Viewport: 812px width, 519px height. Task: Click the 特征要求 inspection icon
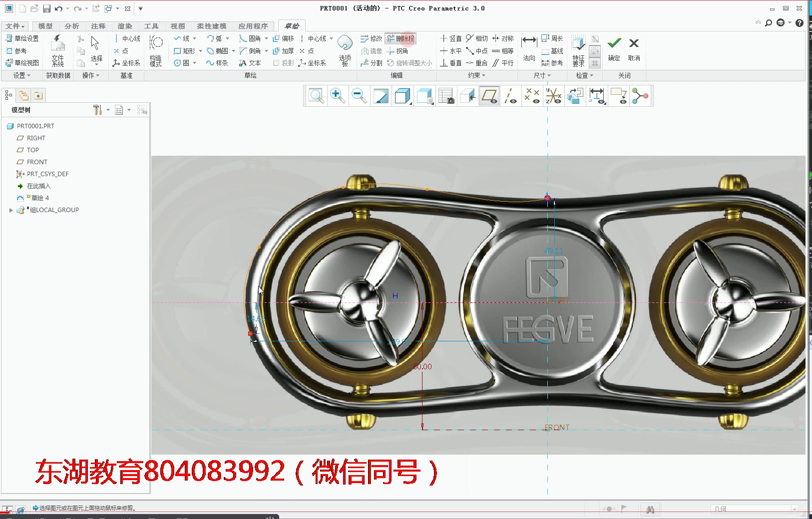point(578,50)
